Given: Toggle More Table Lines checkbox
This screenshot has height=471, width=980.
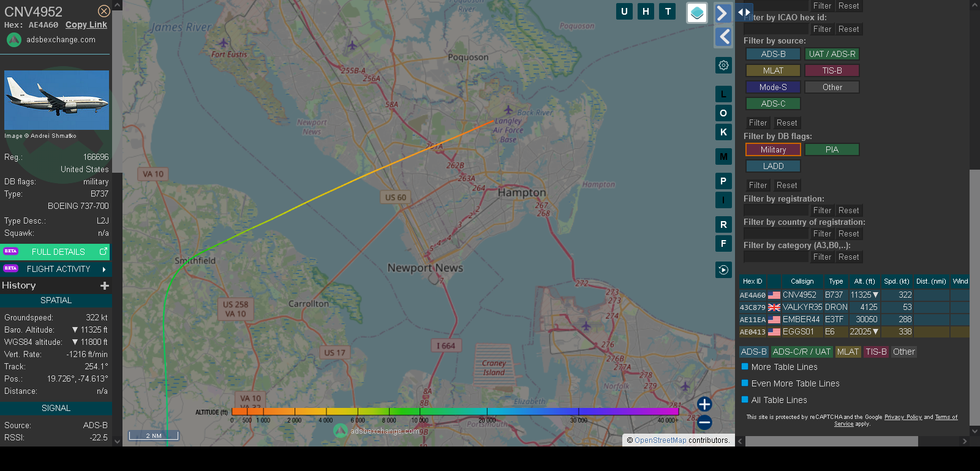Looking at the screenshot, I should (745, 366).
